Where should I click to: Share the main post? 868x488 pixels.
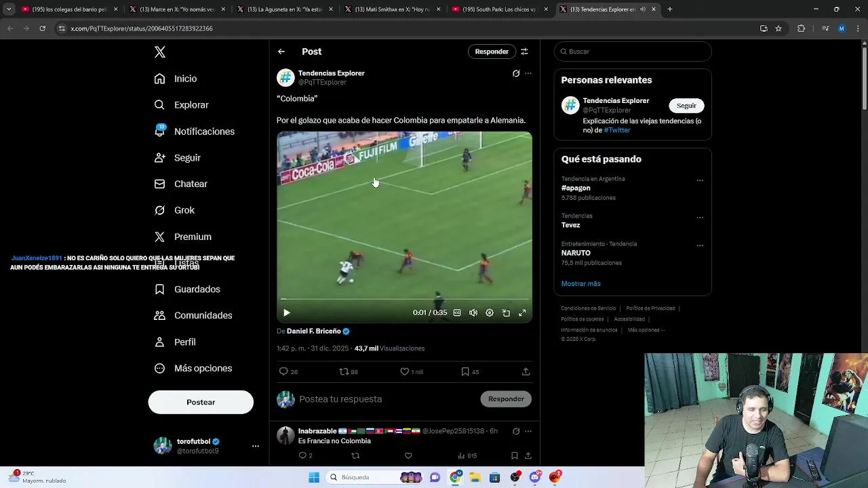526,371
